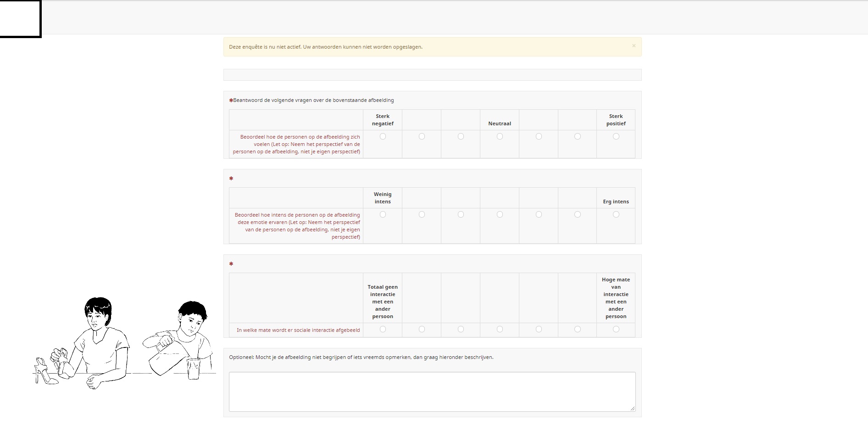Image resolution: width=868 pixels, height=448 pixels.
Task: Choose feelings scale point 3 of 7
Action: click(x=461, y=136)
